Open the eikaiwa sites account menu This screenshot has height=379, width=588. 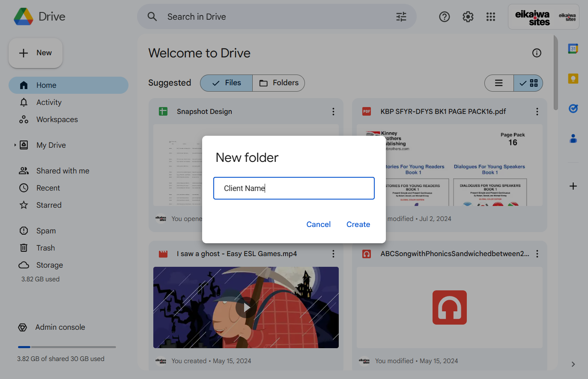click(543, 17)
